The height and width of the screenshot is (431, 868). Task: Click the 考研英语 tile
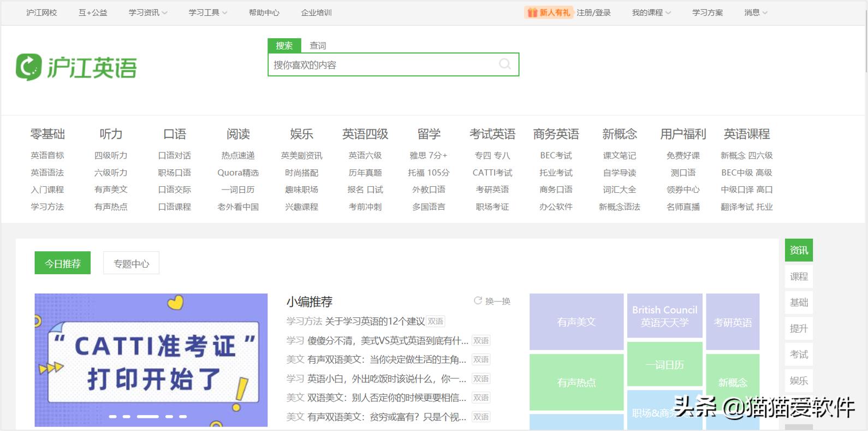(733, 322)
